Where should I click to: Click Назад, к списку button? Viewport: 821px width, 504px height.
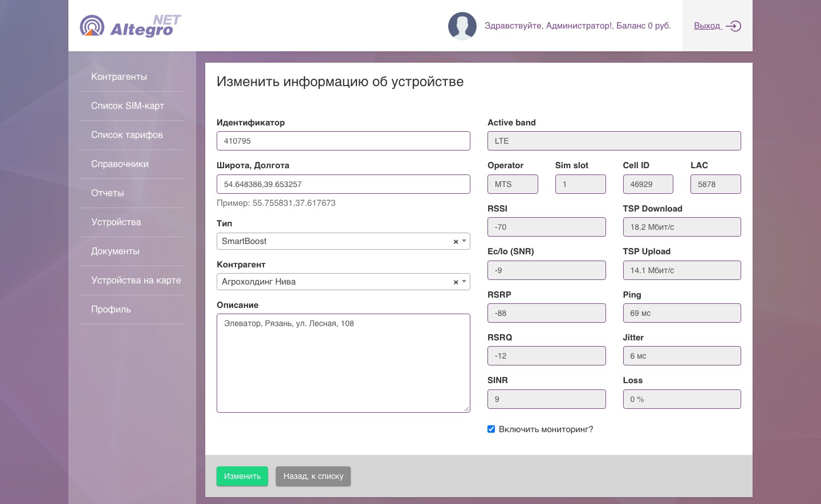(313, 476)
